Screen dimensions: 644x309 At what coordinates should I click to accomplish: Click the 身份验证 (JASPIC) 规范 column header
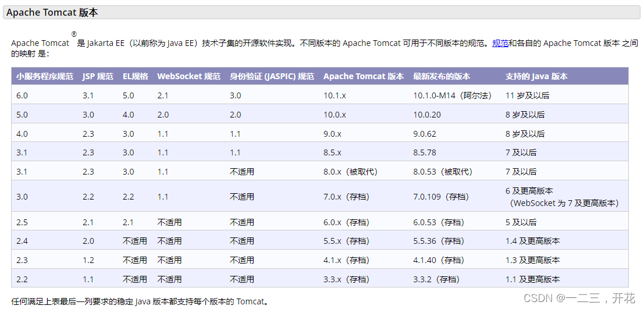(x=272, y=76)
